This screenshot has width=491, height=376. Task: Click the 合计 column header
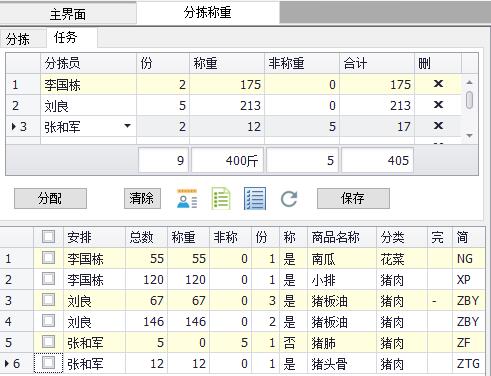(377, 63)
